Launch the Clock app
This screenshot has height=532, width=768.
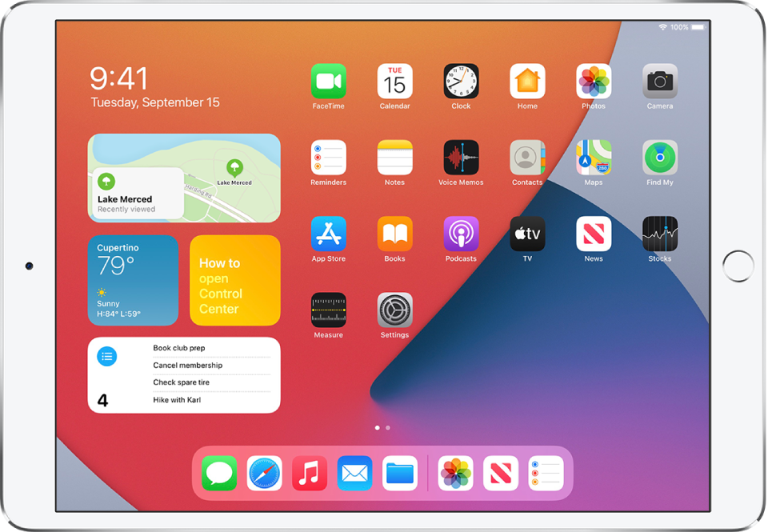pyautogui.click(x=461, y=82)
